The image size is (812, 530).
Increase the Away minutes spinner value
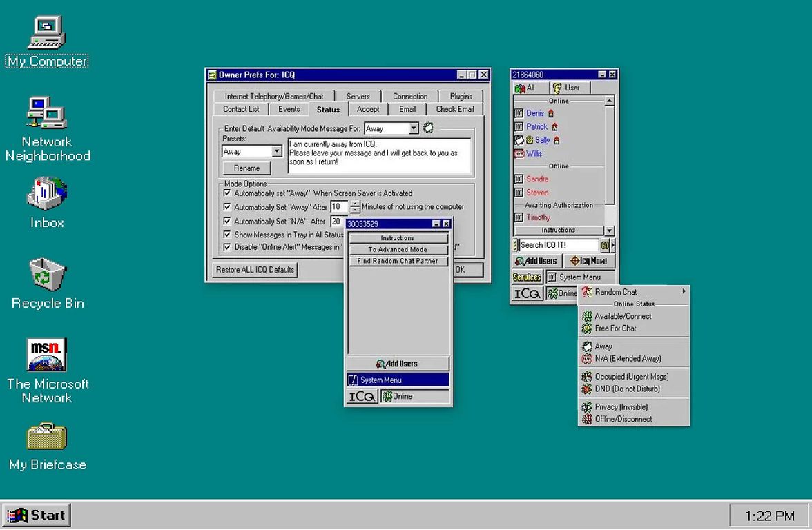[355, 204]
